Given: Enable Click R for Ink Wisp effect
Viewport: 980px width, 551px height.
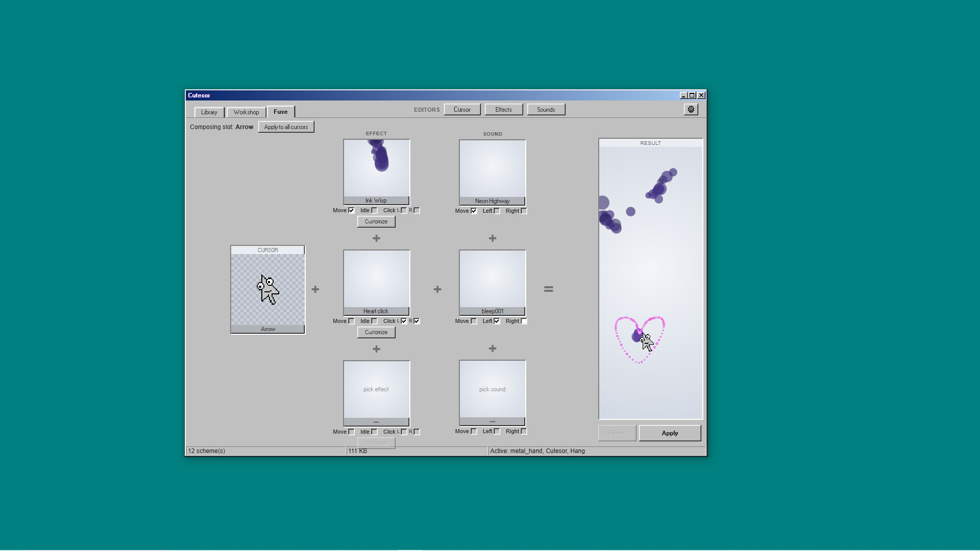Looking at the screenshot, I should click(x=416, y=210).
